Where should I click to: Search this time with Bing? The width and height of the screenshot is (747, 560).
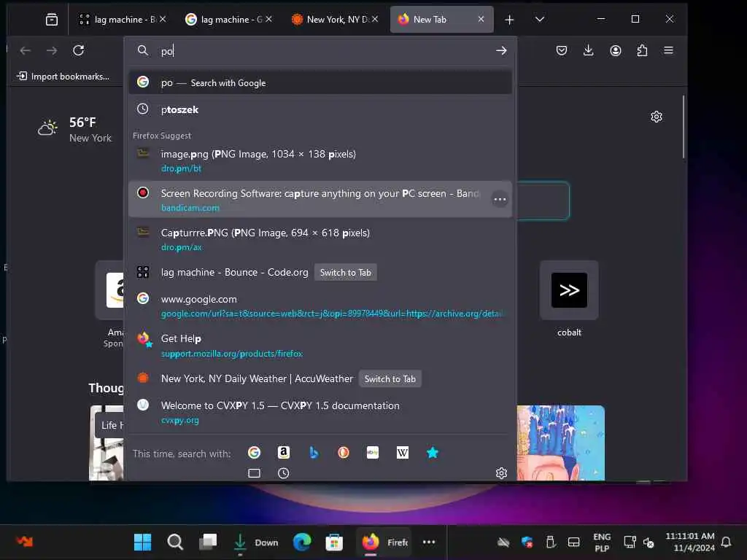[314, 452]
